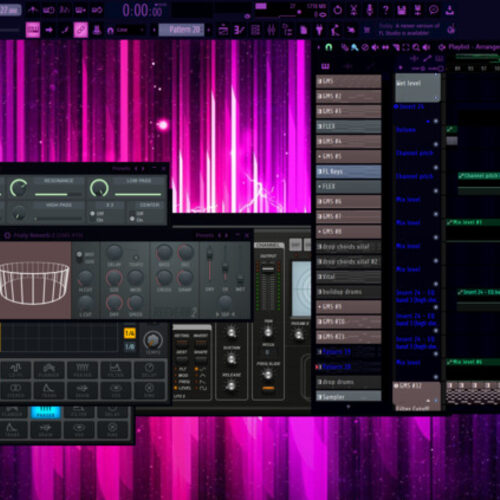
Task: Adjust the DRY fader in Fruity Reverb 2
Action: click(210, 255)
